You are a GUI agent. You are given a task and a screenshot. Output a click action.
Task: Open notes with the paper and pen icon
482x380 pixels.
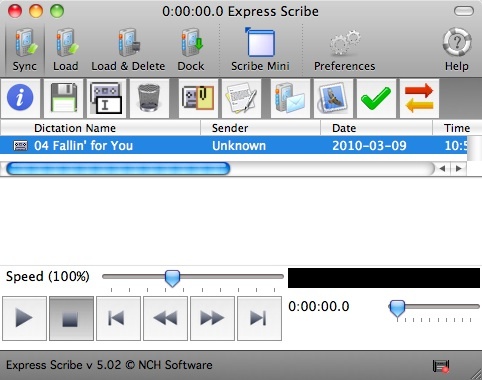coord(241,98)
